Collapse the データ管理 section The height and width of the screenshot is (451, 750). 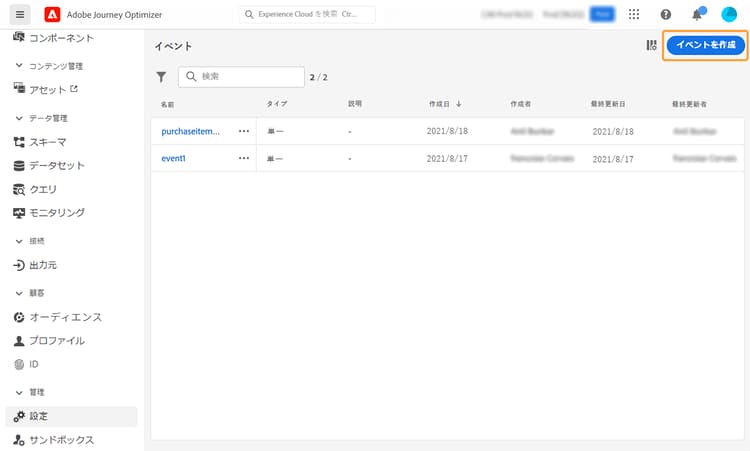pos(19,118)
